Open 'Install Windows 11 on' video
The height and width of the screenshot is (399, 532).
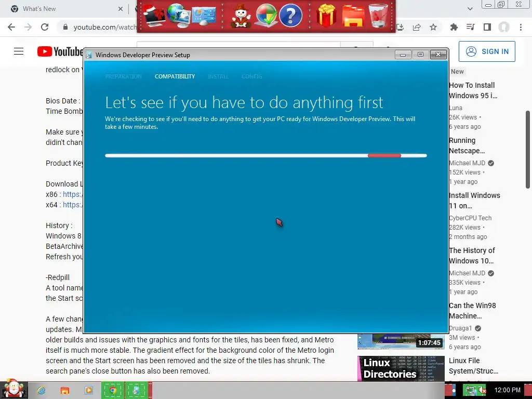pyautogui.click(x=474, y=201)
